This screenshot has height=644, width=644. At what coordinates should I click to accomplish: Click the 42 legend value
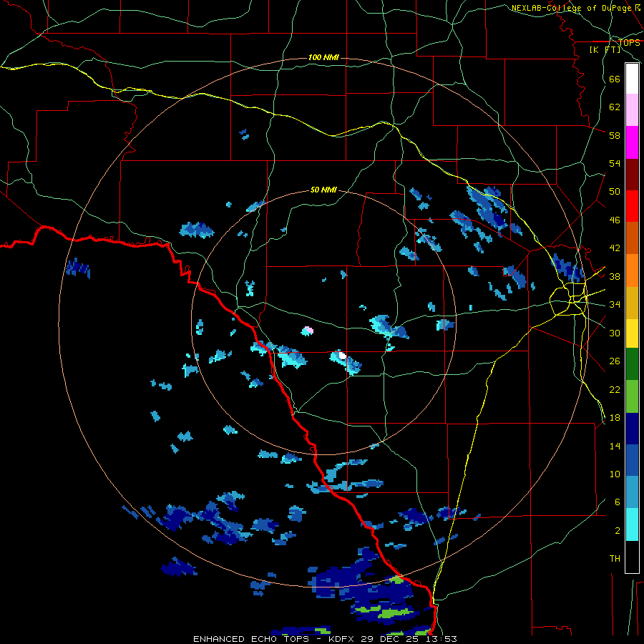[x=615, y=248]
